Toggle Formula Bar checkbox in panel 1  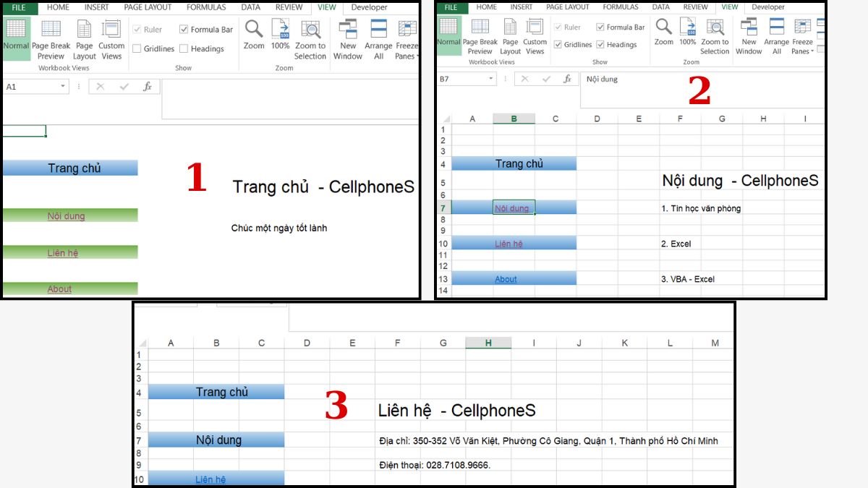[x=184, y=30]
